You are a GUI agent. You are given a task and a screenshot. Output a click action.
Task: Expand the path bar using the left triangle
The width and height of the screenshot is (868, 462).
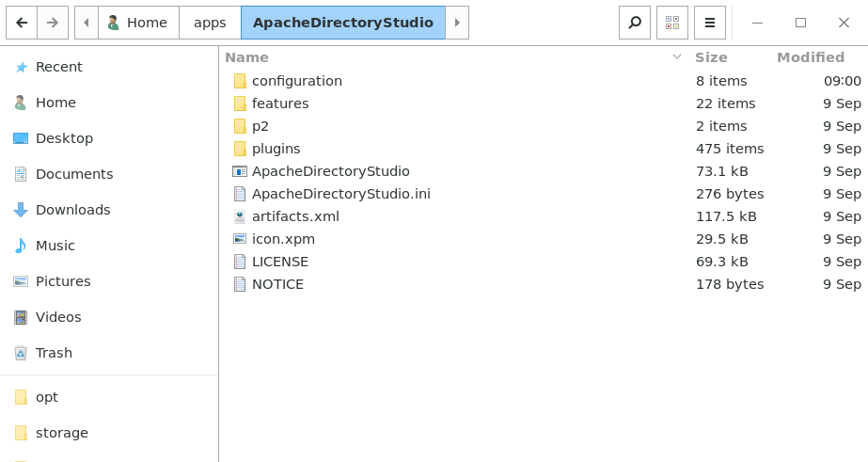click(87, 23)
